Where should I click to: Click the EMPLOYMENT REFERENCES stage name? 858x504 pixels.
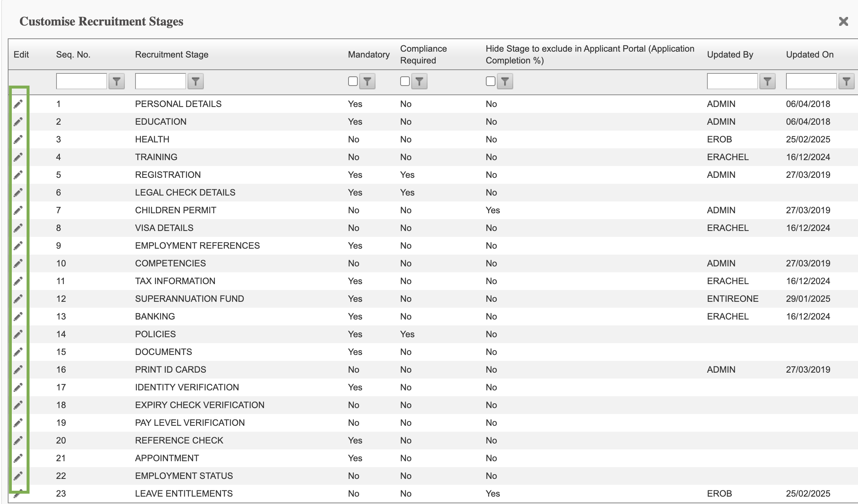coord(198,246)
